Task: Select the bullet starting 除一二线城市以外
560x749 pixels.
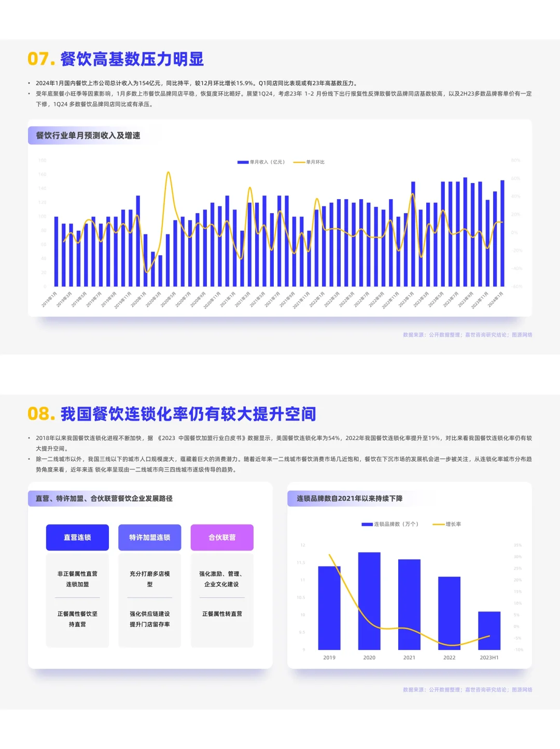Action: (x=284, y=464)
